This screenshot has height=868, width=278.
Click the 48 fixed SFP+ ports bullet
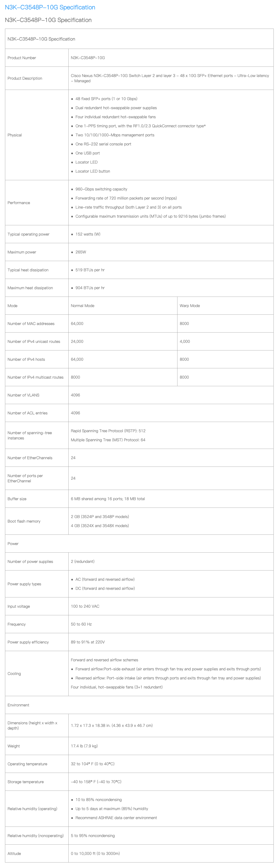click(x=106, y=99)
